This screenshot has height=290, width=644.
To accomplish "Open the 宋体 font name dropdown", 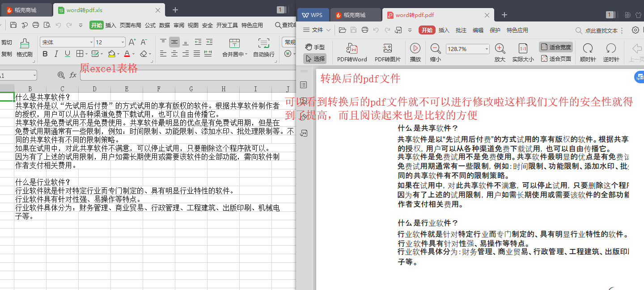I will point(91,42).
